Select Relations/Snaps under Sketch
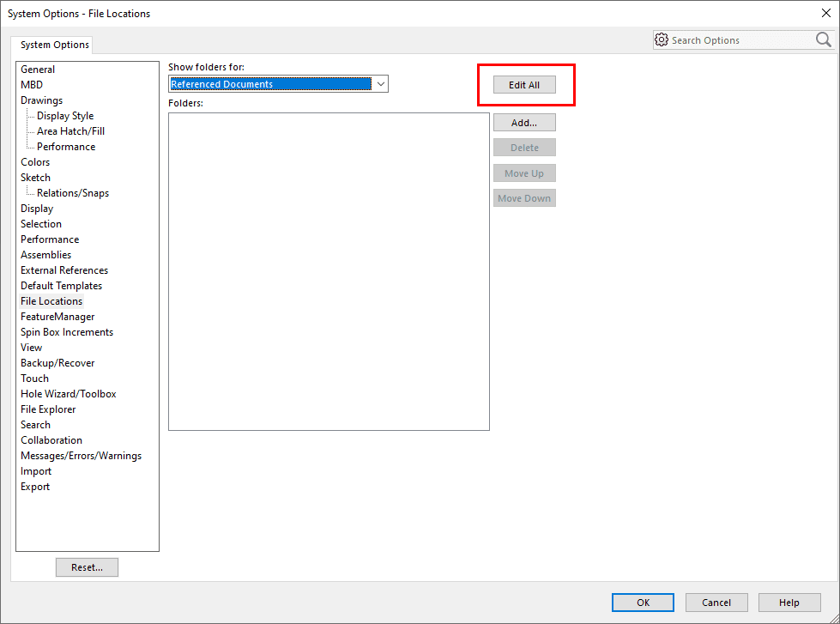Viewport: 840px width, 624px height. coord(73,193)
